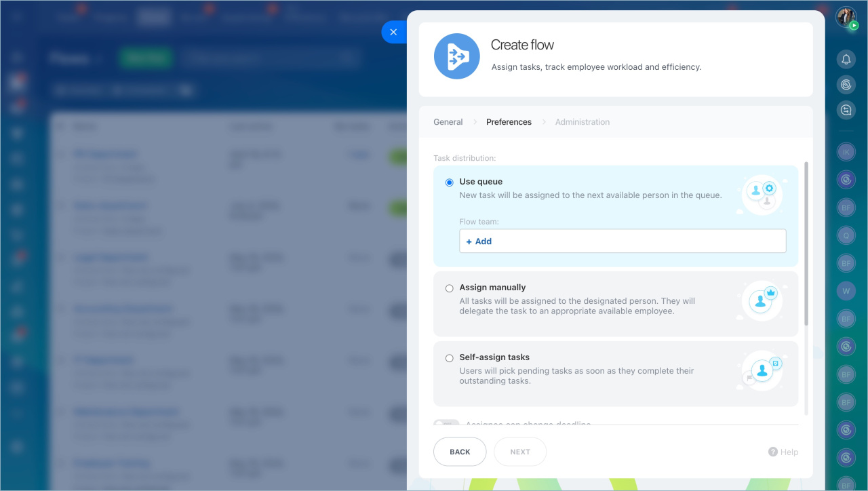This screenshot has height=491, width=868.
Task: Select the Self-assign tasks radio option
Action: [x=449, y=358]
